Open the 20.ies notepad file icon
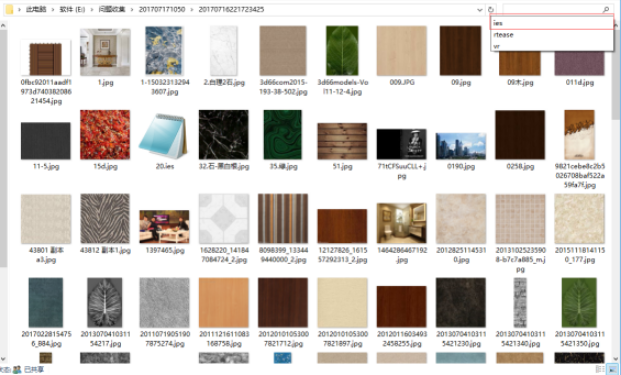The image size is (621, 375). [164, 136]
